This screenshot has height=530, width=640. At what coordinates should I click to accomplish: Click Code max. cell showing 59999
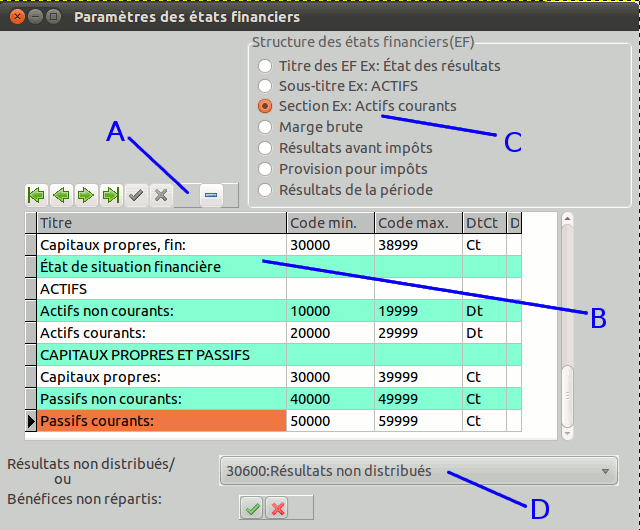[x=418, y=422]
